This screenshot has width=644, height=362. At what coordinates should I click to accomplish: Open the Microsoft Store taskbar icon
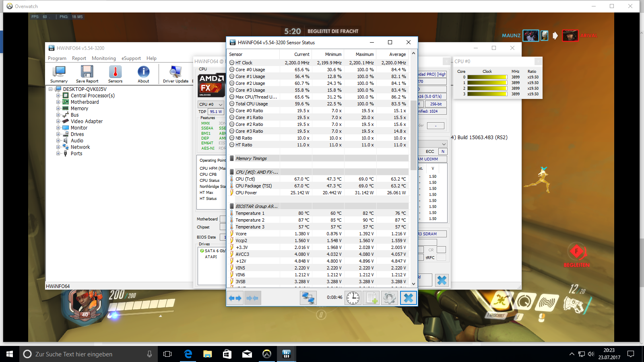click(x=227, y=354)
